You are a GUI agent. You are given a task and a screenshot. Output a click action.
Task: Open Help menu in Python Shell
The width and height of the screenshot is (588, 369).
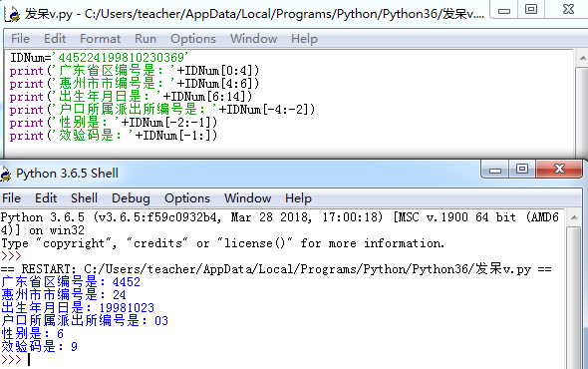click(x=298, y=198)
